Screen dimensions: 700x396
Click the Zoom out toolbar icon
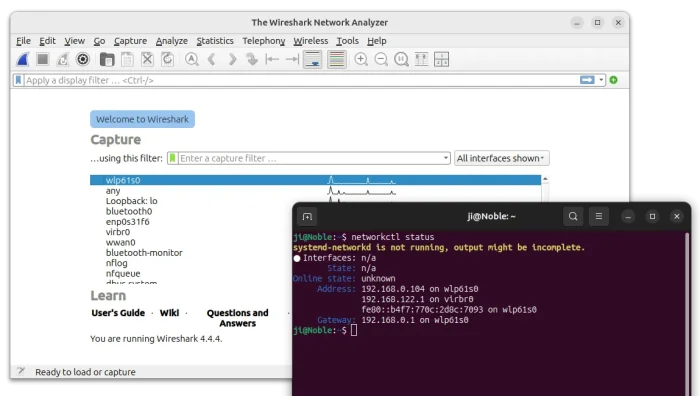pyautogui.click(x=381, y=59)
